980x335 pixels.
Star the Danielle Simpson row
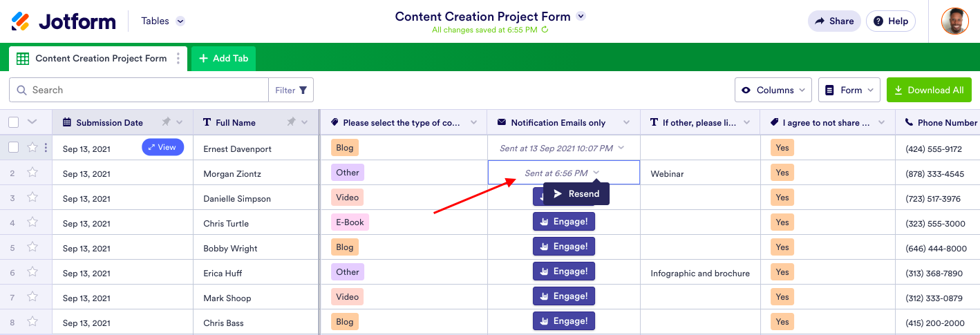pos(32,198)
